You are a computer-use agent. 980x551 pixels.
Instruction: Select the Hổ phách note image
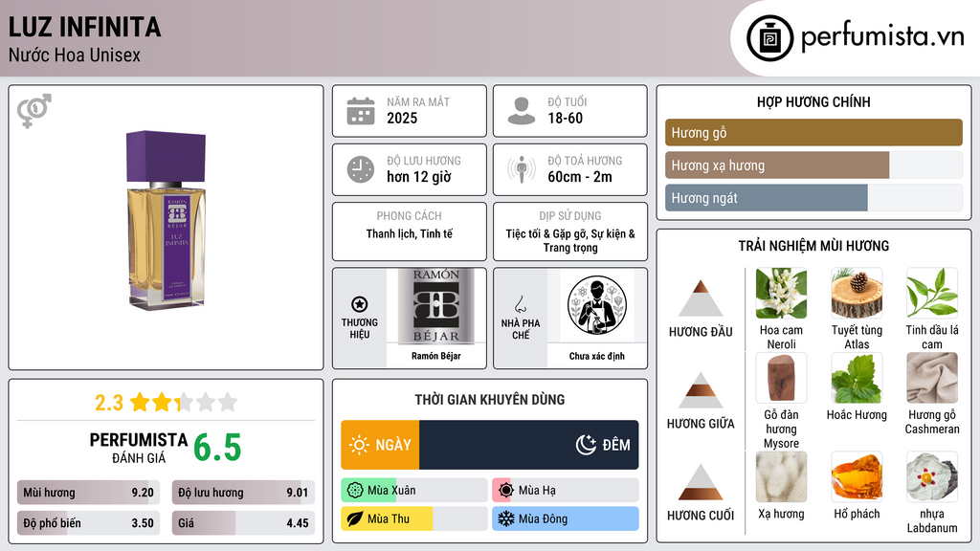(857, 477)
